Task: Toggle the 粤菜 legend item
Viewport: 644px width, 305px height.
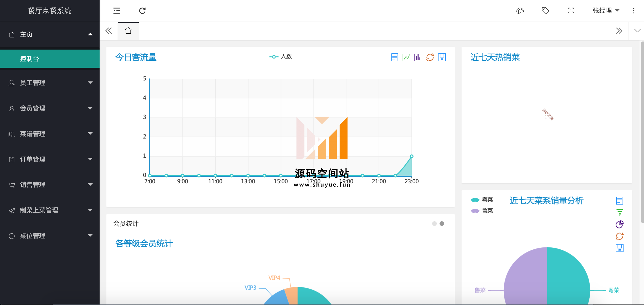Action: pos(482,200)
